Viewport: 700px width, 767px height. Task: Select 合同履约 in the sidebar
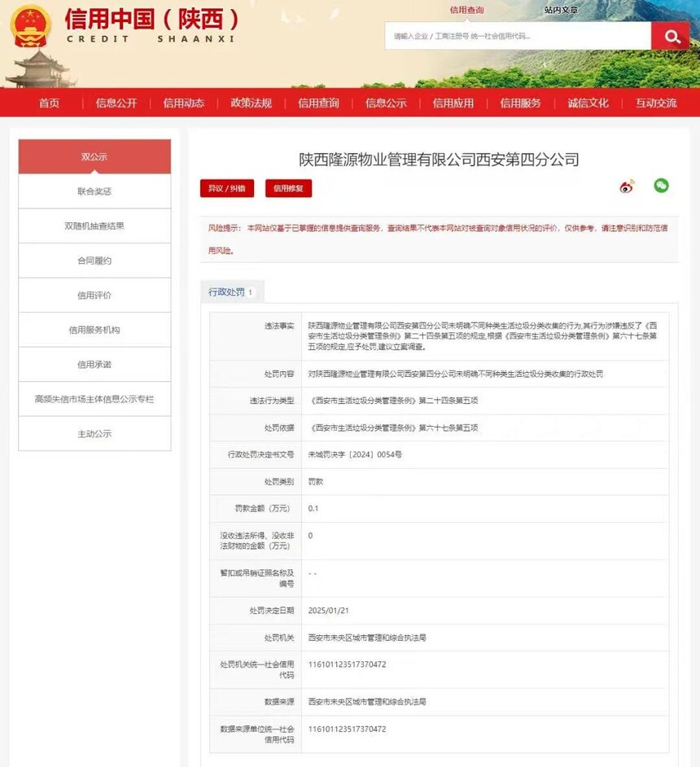tap(94, 261)
